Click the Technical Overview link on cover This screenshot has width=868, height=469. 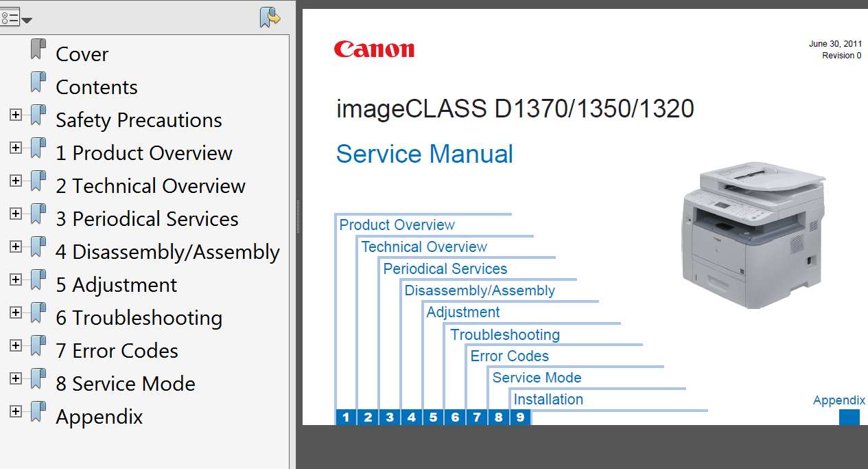[424, 247]
